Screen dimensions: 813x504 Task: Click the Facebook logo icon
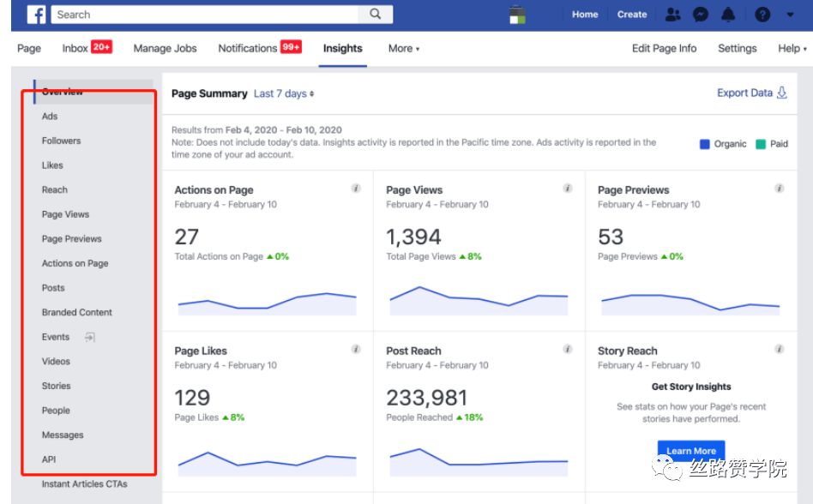tap(36, 15)
